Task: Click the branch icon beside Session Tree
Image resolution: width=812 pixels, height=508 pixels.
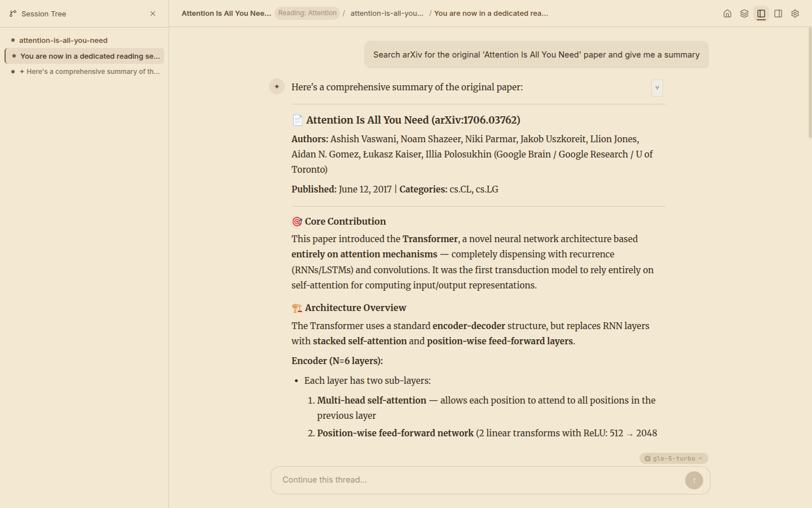Action: pyautogui.click(x=13, y=14)
